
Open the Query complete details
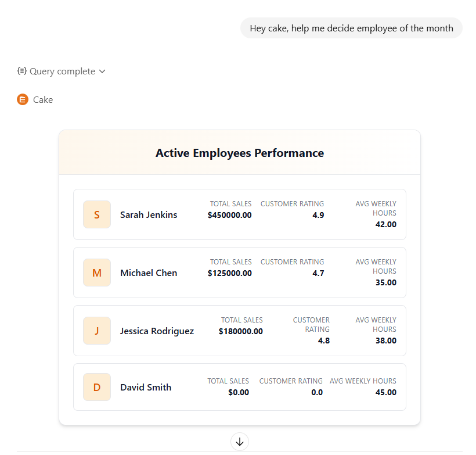62,71
